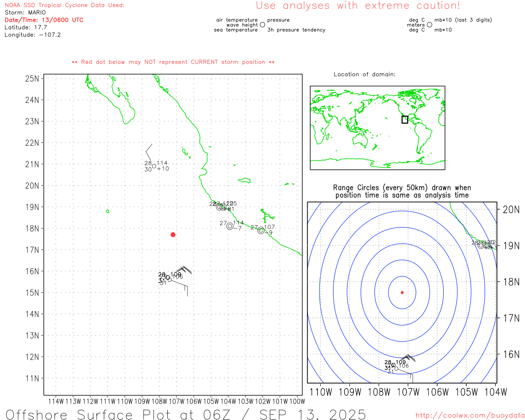Viewport: 525px width, 420px height.
Task: Click the 'Latitude: 17.7' text
Action: pos(26,27)
